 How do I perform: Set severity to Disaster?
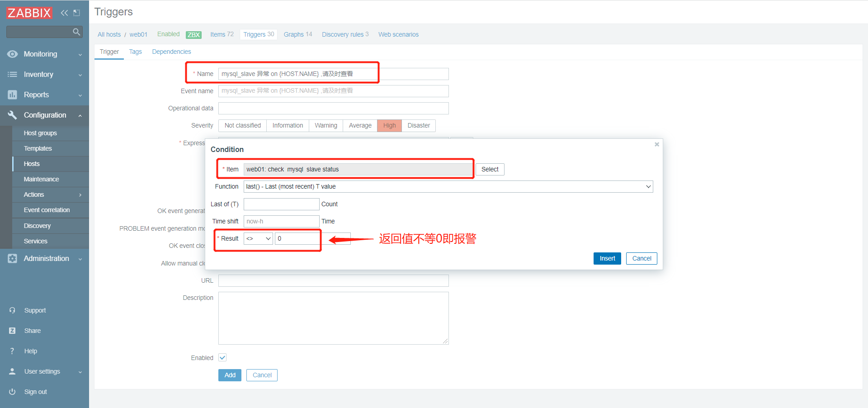(419, 125)
